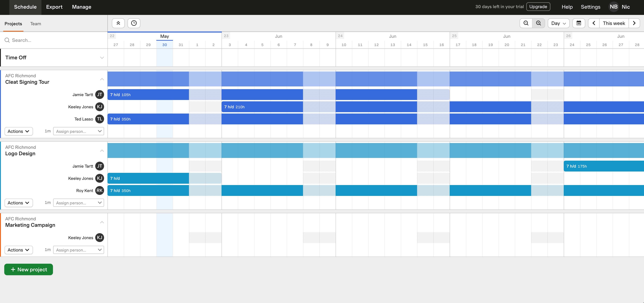The height and width of the screenshot is (303, 644).
Task: Click Logo Design project title
Action: point(20,154)
